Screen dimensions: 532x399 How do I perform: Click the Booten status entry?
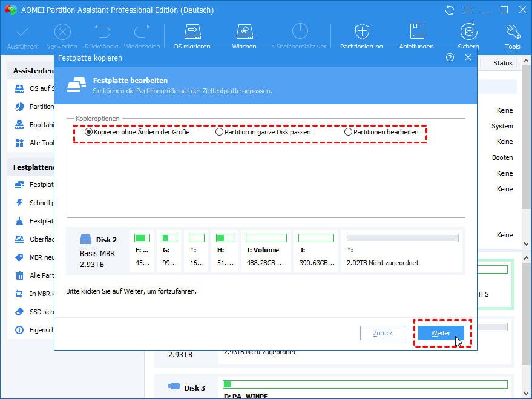[x=502, y=157]
